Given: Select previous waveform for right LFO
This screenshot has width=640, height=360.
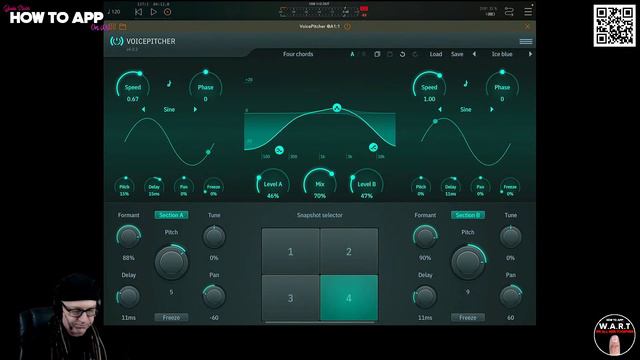Looking at the screenshot, I should 440,109.
